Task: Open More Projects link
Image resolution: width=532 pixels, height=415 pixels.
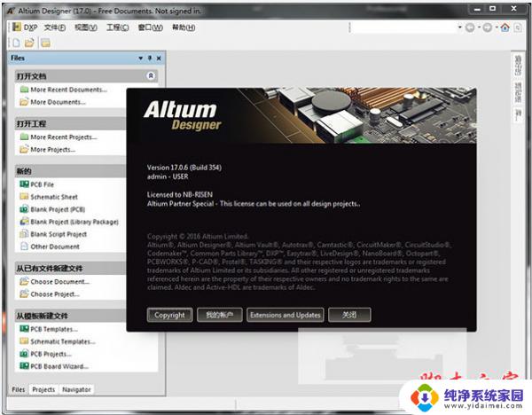Action: pos(53,150)
